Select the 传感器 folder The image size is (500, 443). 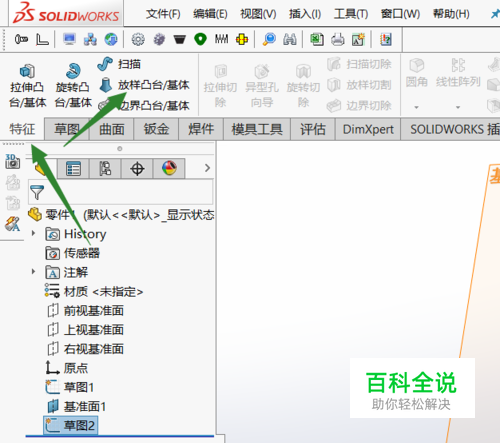72,253
